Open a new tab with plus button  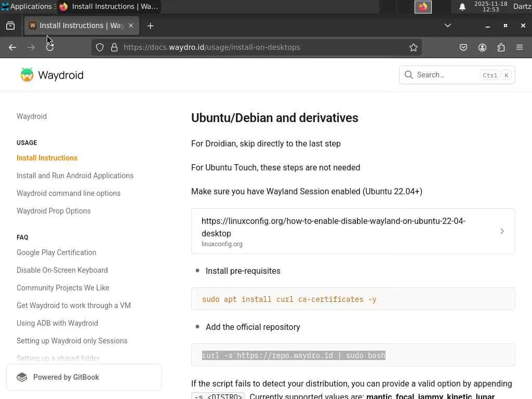click(x=150, y=25)
